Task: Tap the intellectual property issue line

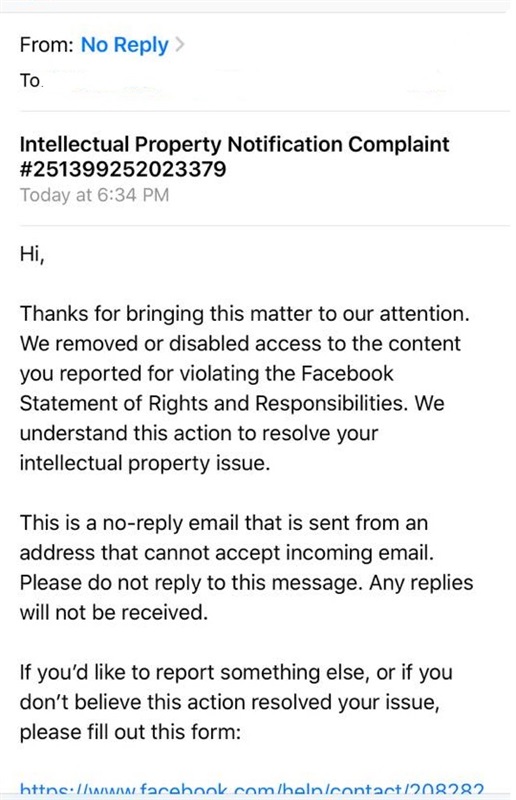Action: (144, 463)
